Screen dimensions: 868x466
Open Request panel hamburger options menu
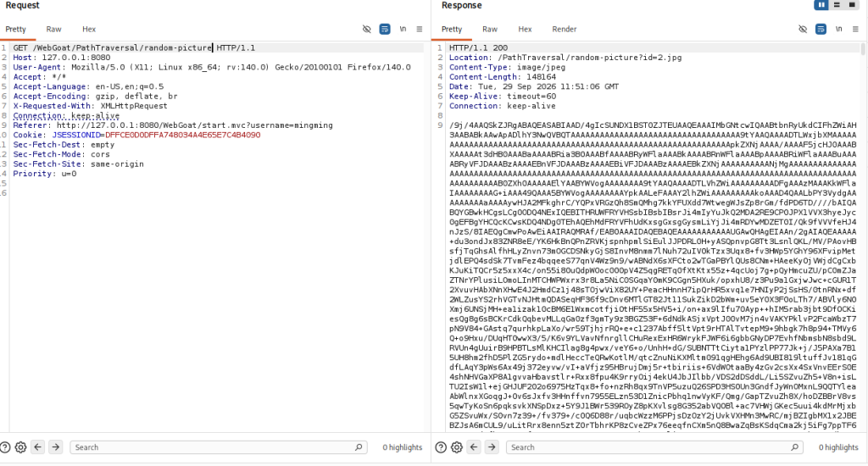pyautogui.click(x=420, y=30)
